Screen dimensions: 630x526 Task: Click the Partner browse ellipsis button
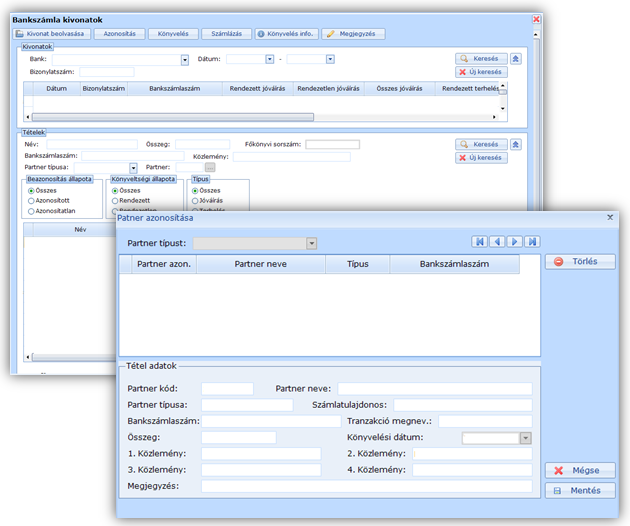point(210,167)
